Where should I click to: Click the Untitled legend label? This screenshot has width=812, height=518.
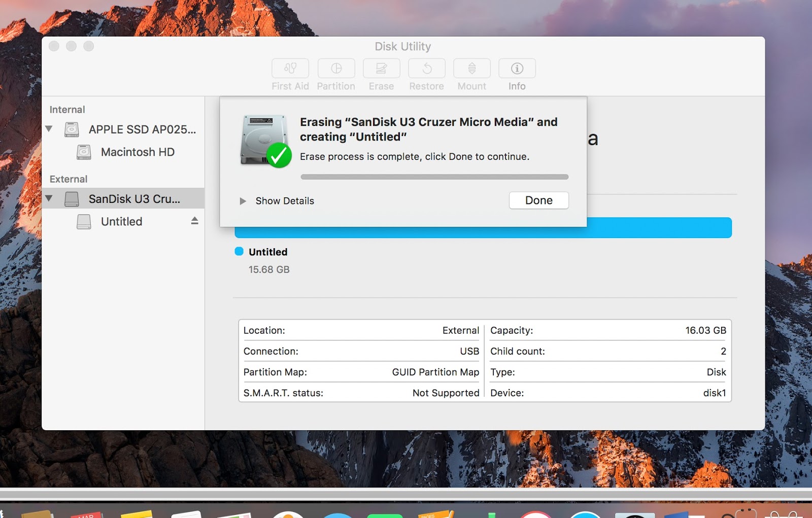coord(268,252)
